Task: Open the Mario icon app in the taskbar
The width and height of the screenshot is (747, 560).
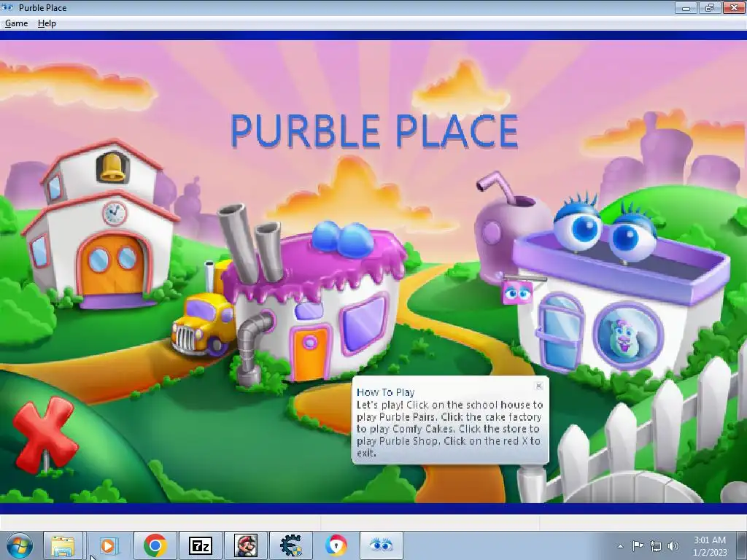Action: (x=246, y=545)
